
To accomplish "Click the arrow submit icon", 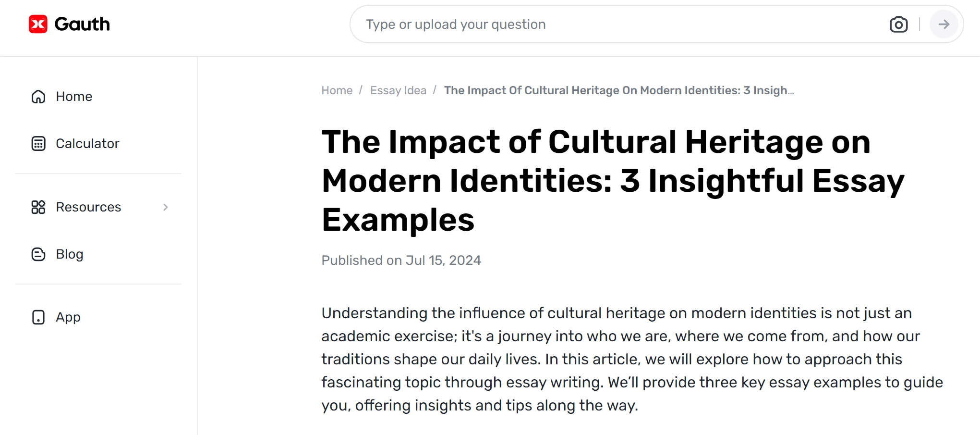I will (944, 24).
